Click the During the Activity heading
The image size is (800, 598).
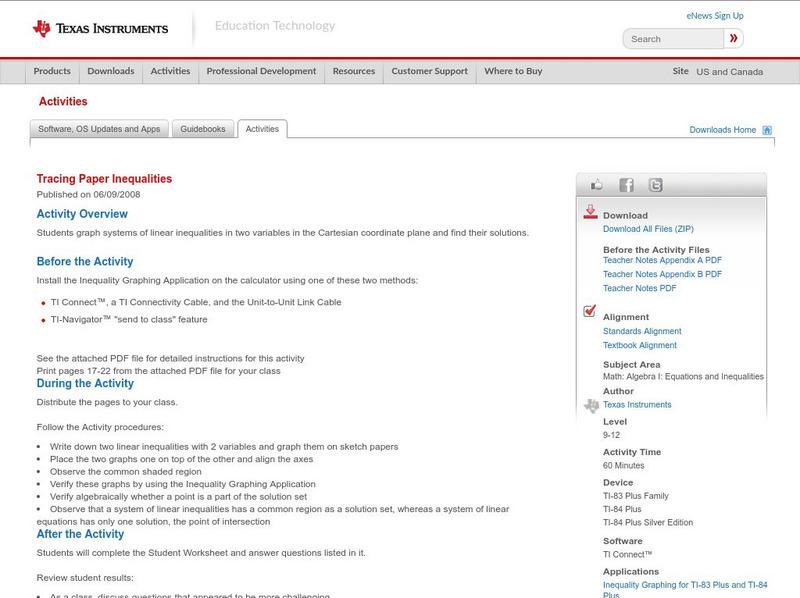click(x=85, y=383)
